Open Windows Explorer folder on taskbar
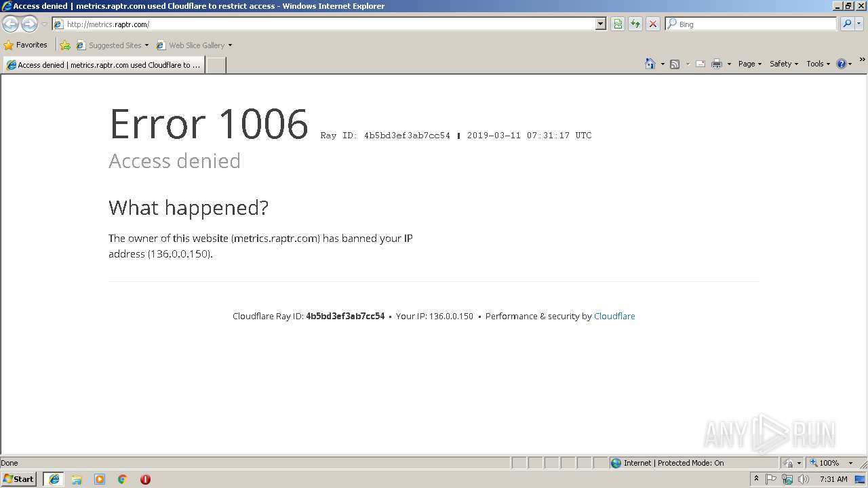The width and height of the screenshot is (868, 488). click(x=77, y=479)
